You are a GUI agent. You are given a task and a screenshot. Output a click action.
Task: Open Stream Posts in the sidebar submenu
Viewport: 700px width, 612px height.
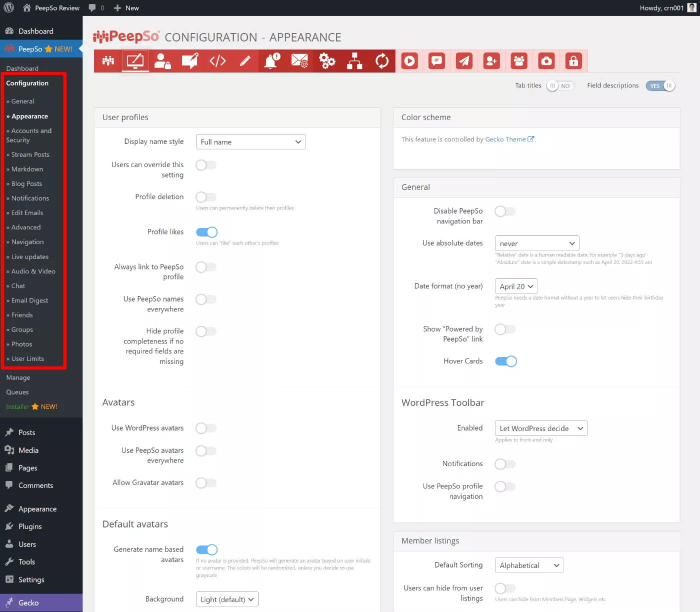(30, 155)
